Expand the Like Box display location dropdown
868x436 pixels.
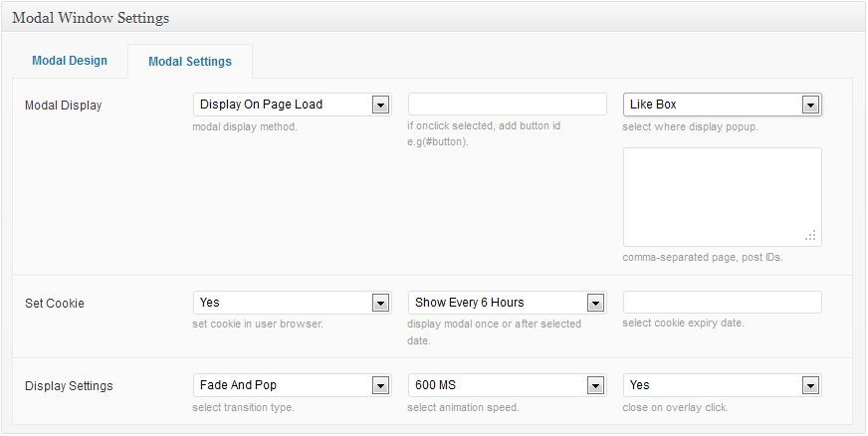722,105
